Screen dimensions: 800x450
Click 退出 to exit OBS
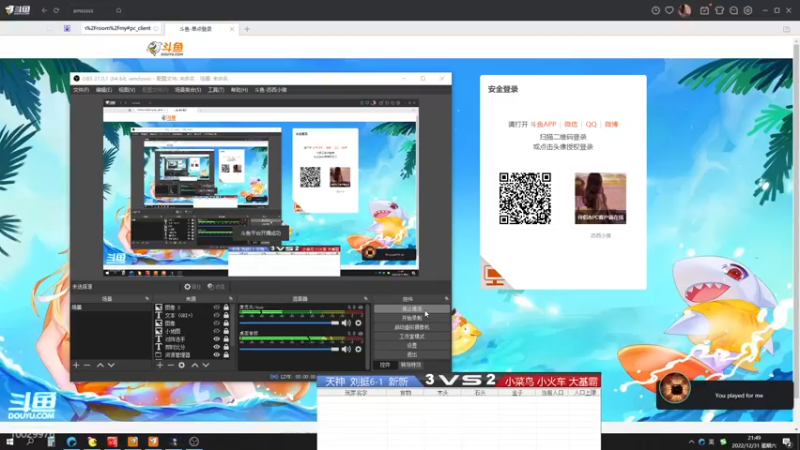pyautogui.click(x=412, y=355)
